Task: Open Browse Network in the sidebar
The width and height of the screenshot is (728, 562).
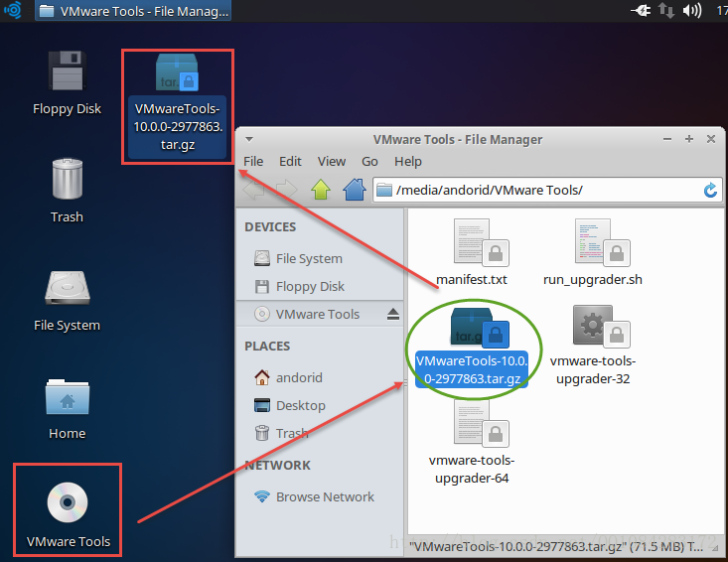Action: (320, 497)
